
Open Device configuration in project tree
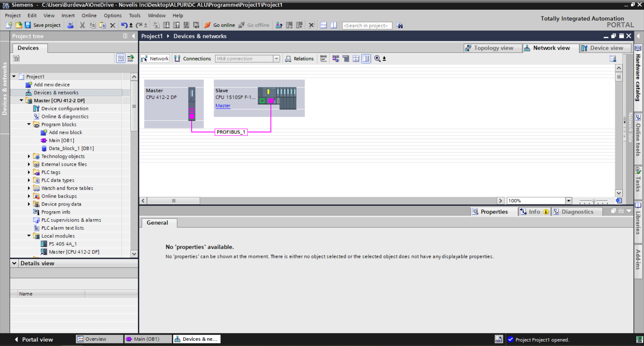[65, 108]
